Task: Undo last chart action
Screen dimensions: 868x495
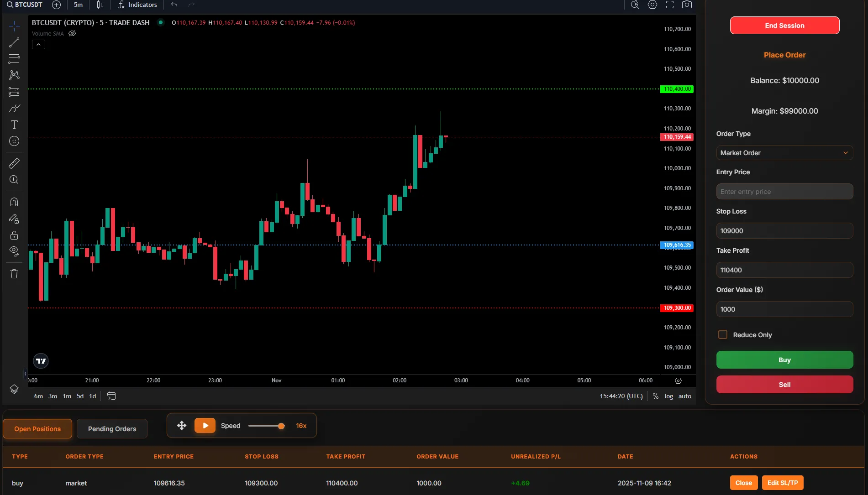Action: tap(174, 5)
